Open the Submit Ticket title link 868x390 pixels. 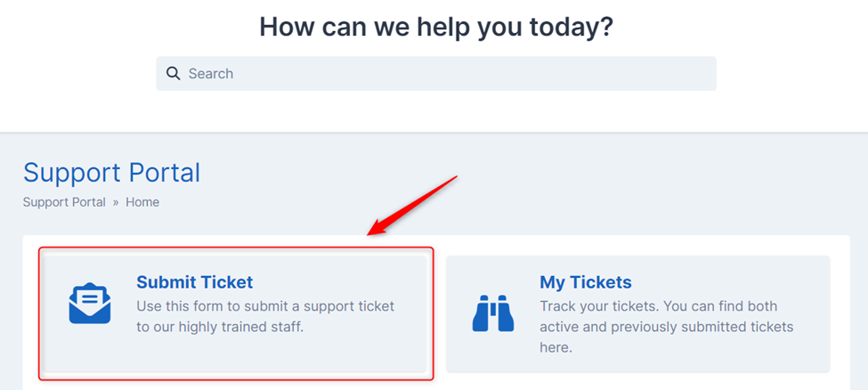(194, 282)
